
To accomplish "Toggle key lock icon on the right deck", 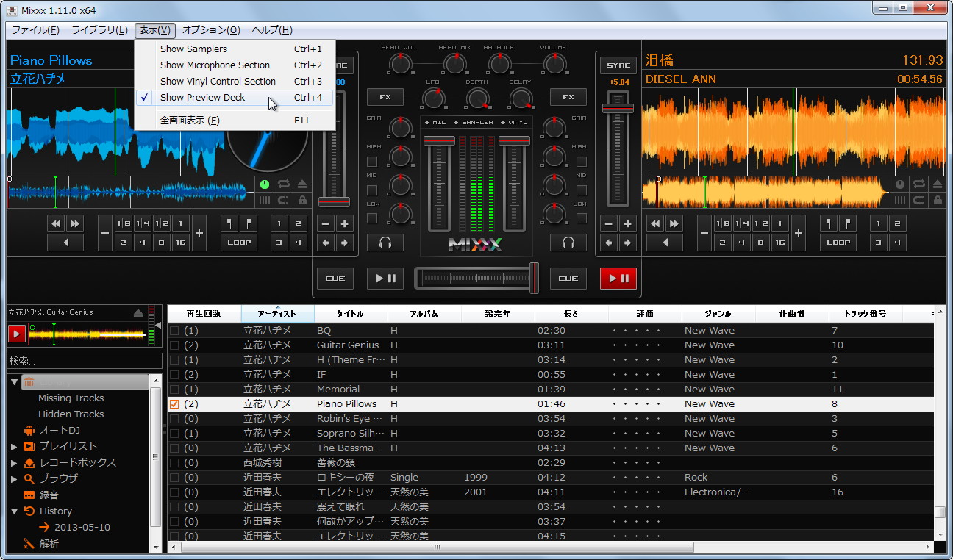I will click(937, 200).
